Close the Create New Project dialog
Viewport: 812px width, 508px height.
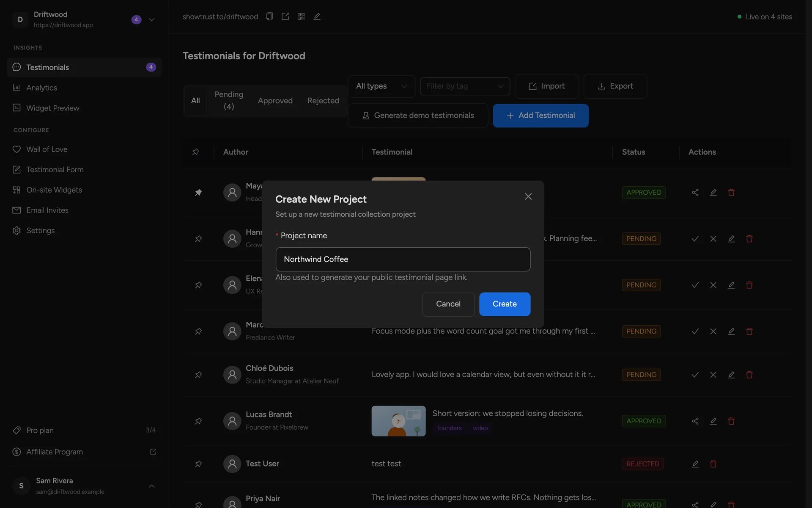pos(528,196)
